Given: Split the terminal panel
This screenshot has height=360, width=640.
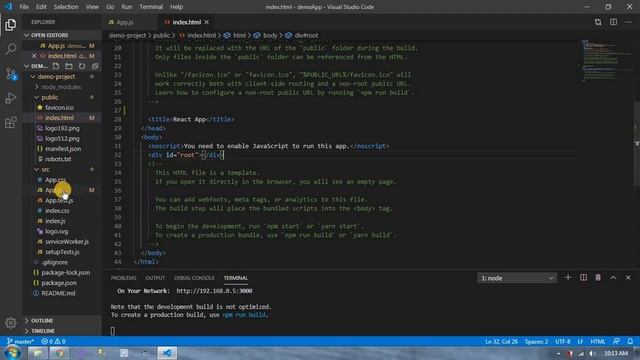Looking at the screenshot, I should pos(583,278).
